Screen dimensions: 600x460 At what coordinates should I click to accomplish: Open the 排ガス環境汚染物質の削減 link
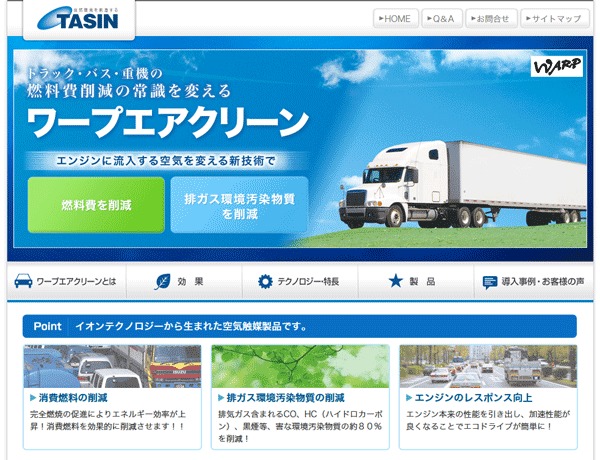click(285, 398)
